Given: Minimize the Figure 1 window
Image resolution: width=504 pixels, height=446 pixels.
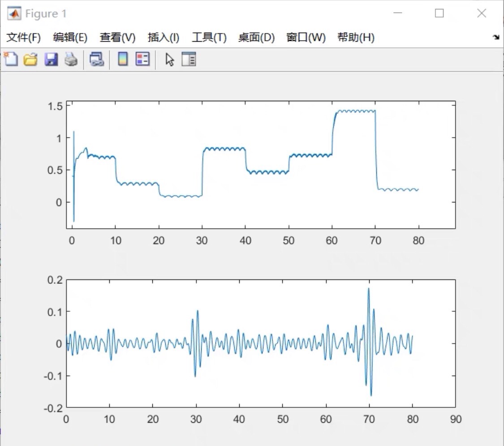Looking at the screenshot, I should pyautogui.click(x=398, y=13).
